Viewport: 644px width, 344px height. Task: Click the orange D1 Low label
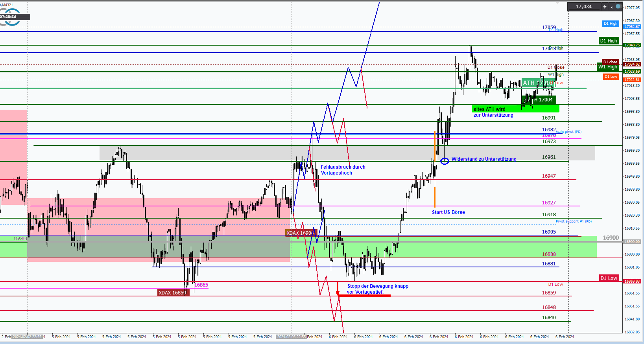[x=611, y=77]
